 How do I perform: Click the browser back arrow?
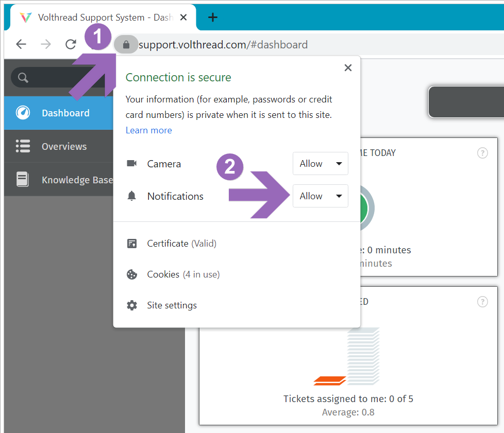pyautogui.click(x=21, y=44)
